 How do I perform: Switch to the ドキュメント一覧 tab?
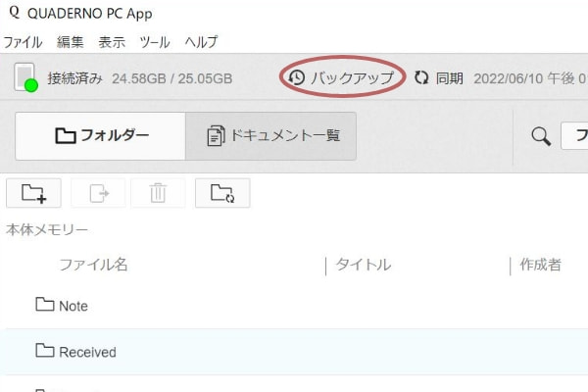271,136
